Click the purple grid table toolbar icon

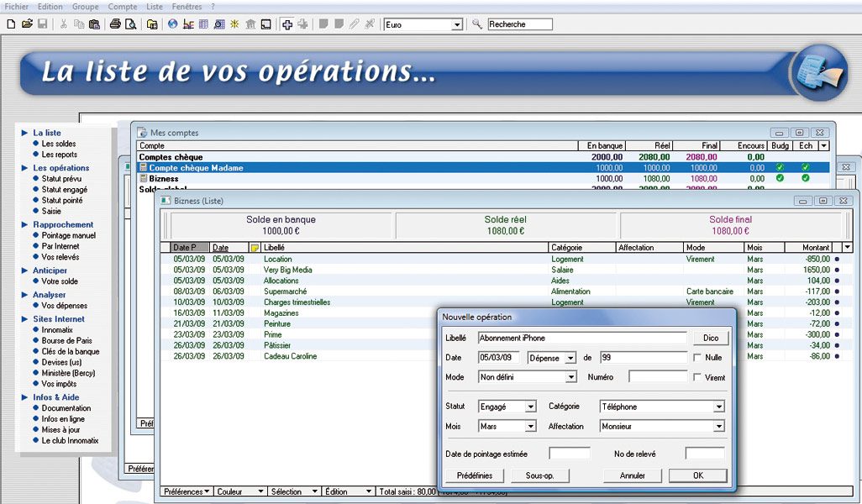click(x=203, y=24)
